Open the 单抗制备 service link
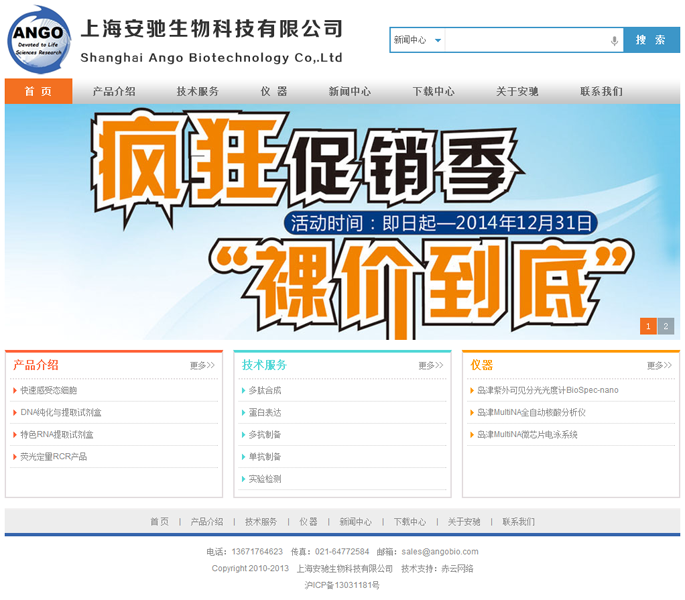Screen dimensions: 685x600 [x=265, y=457]
